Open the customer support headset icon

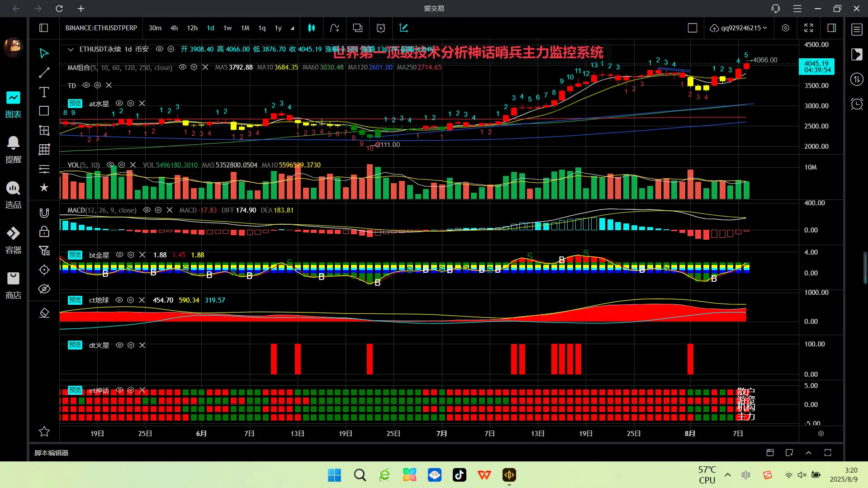[776, 9]
